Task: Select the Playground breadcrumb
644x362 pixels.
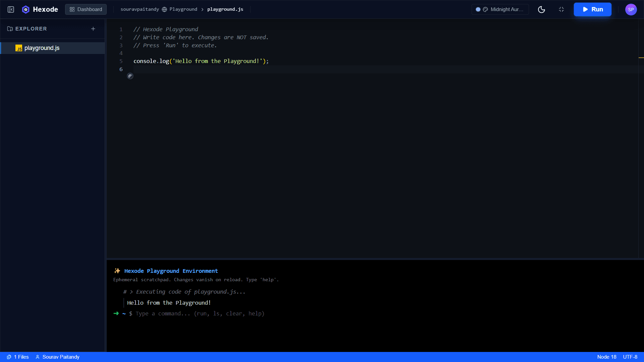Action: point(183,9)
